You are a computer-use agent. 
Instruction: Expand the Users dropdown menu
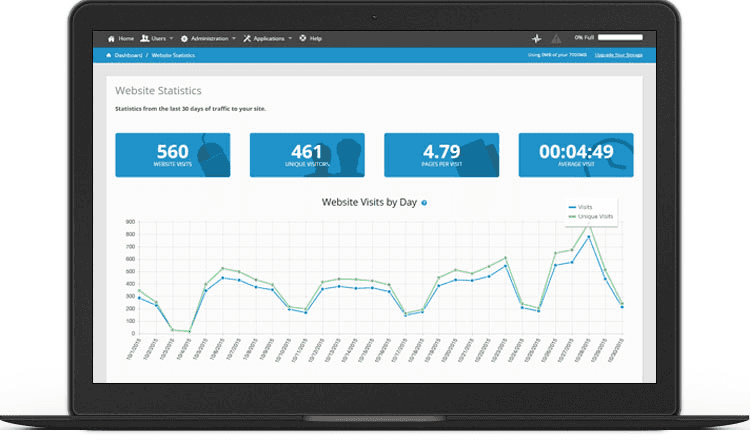[161, 38]
